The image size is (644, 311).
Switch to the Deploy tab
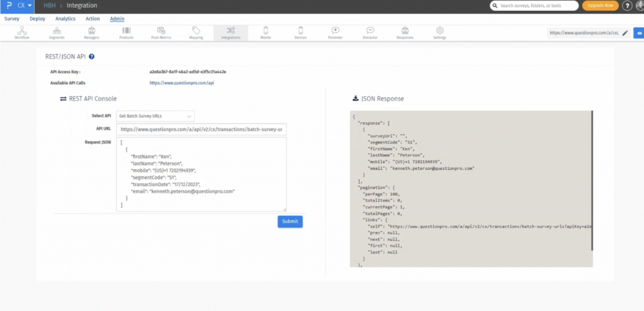37,19
